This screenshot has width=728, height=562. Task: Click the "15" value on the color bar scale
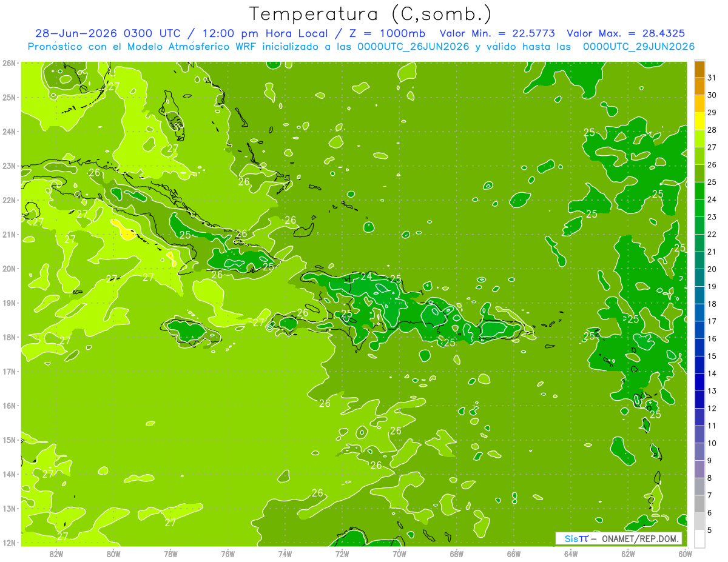(712, 356)
